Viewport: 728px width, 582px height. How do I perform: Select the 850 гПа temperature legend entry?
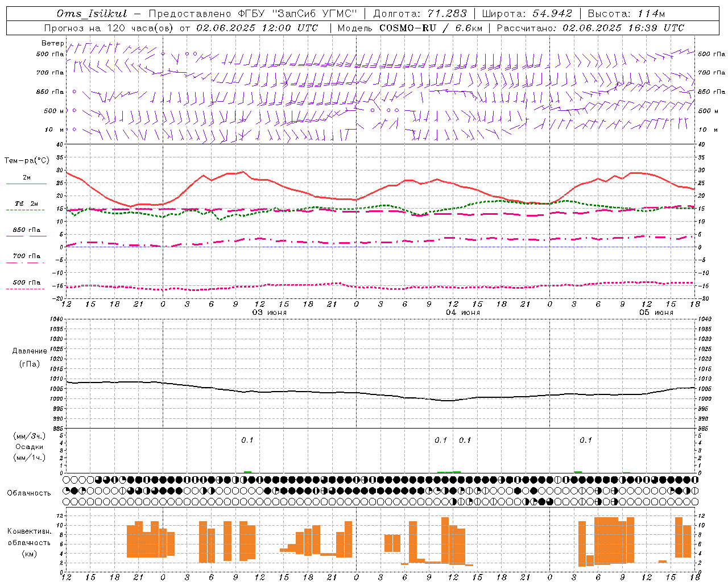point(26,232)
